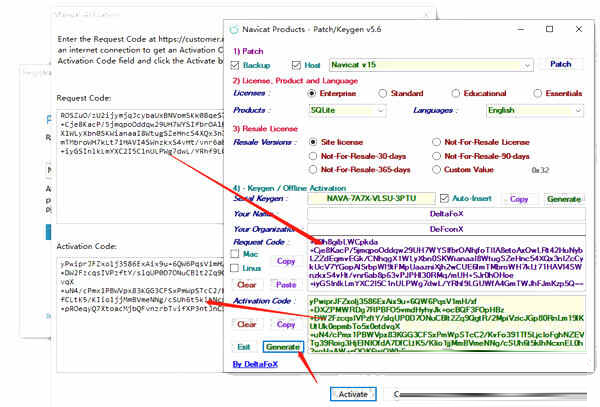Select the Not-For-Resale-30-days radio option

coord(313,156)
